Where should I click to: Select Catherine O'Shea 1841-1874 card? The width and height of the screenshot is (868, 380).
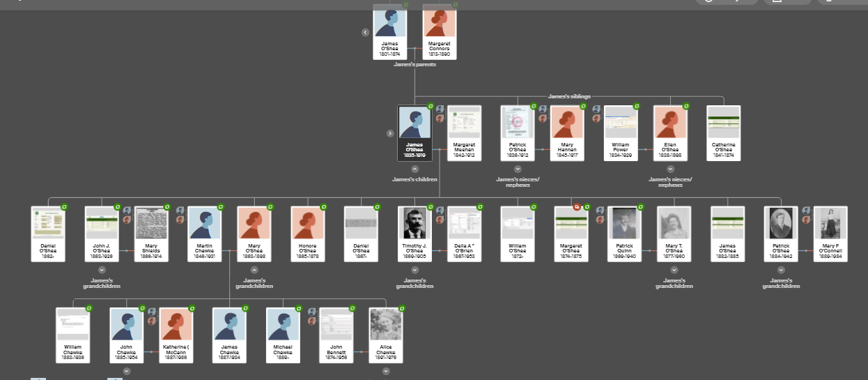(723, 133)
